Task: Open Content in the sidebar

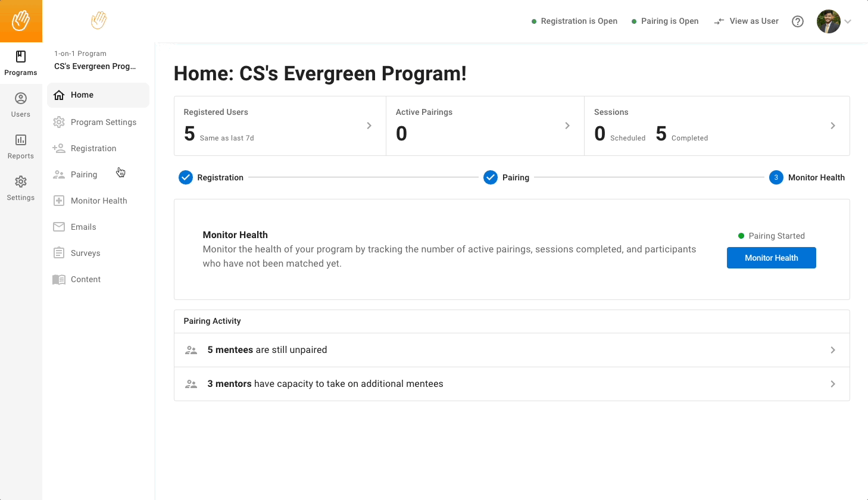Action: pyautogui.click(x=86, y=279)
